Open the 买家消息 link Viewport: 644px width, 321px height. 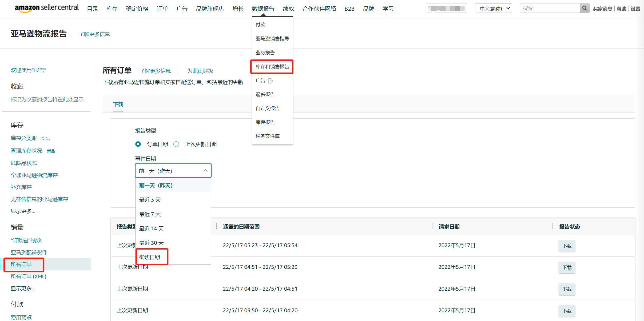tap(602, 9)
